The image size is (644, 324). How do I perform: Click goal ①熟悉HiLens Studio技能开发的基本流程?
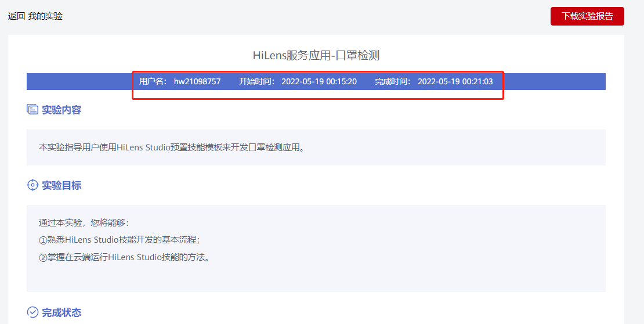[119, 240]
